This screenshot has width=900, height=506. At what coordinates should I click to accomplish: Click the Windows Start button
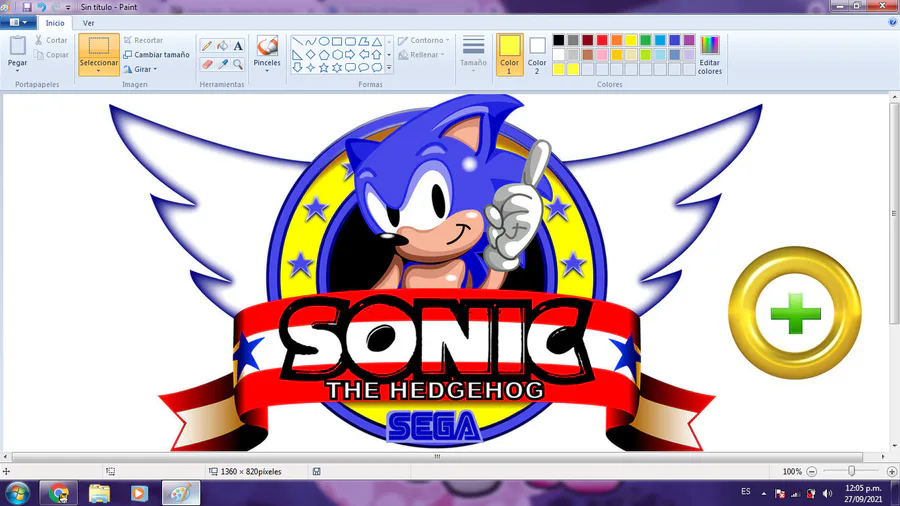(17, 493)
